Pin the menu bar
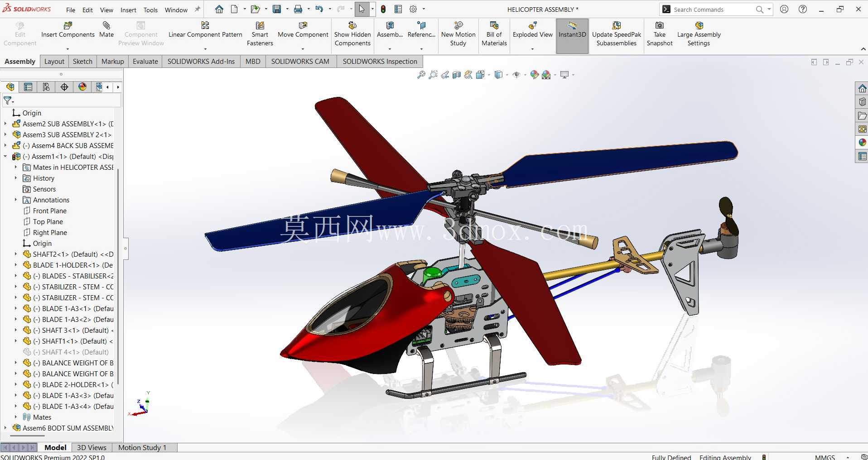The width and height of the screenshot is (868, 460). click(x=198, y=9)
